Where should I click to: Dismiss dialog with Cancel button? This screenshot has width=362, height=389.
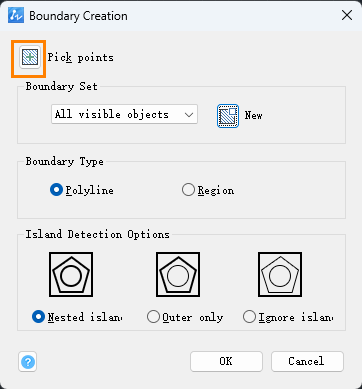[307, 361]
